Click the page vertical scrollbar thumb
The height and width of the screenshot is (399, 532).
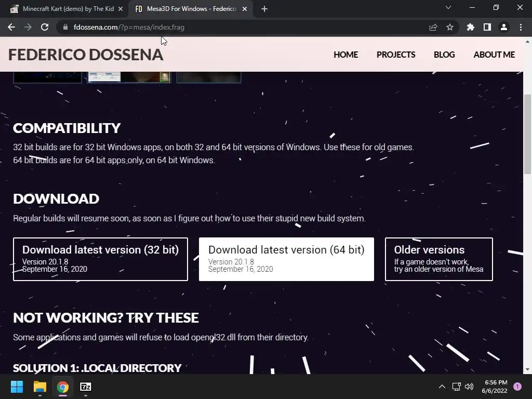pyautogui.click(x=527, y=135)
